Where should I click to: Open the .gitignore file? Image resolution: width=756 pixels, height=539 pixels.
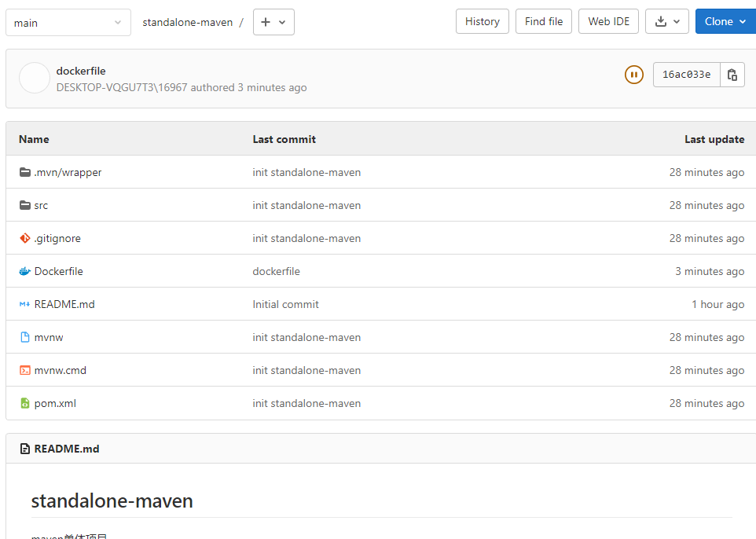(x=57, y=239)
